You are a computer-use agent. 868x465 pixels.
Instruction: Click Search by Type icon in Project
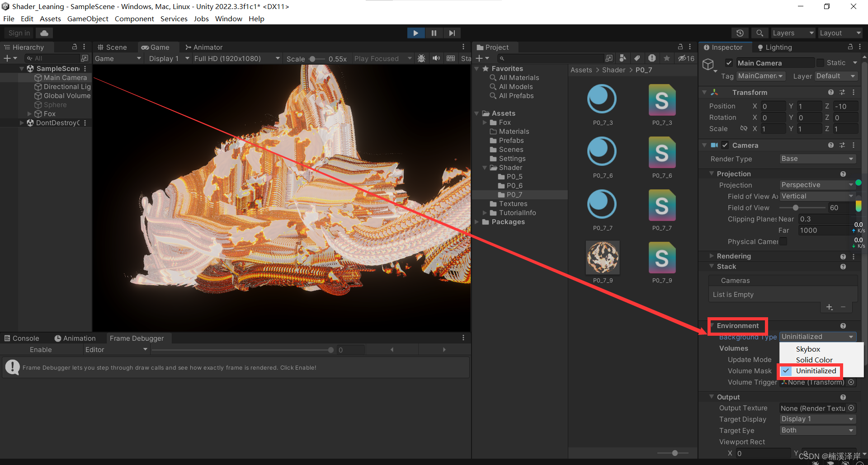click(x=623, y=58)
